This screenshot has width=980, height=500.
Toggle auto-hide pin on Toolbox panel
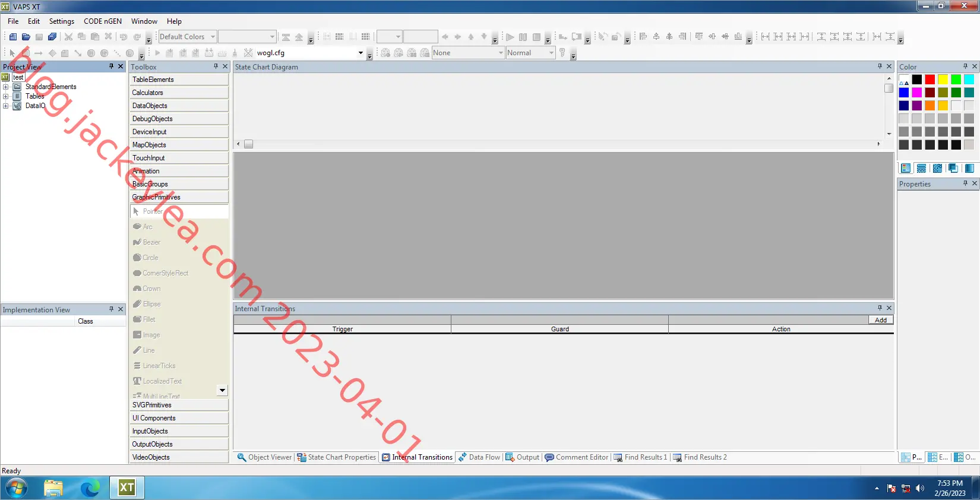tap(216, 67)
